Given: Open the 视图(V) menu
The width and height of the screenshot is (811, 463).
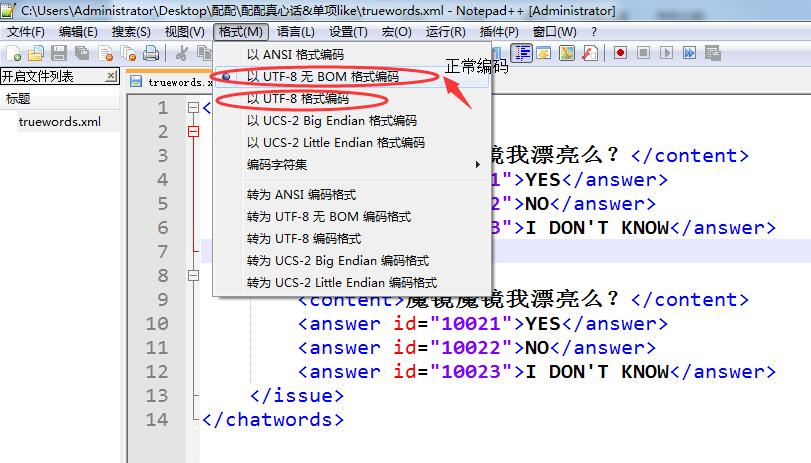Looking at the screenshot, I should (x=185, y=32).
